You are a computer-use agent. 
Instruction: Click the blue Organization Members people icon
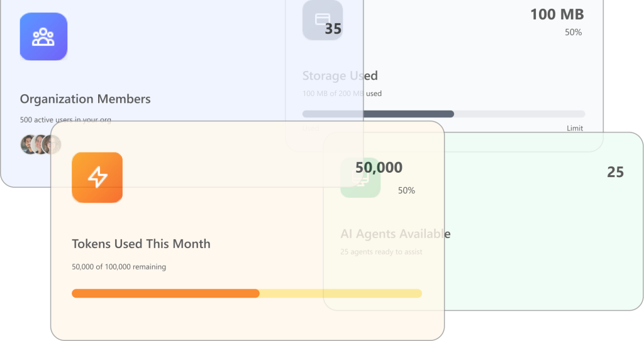[x=43, y=36]
